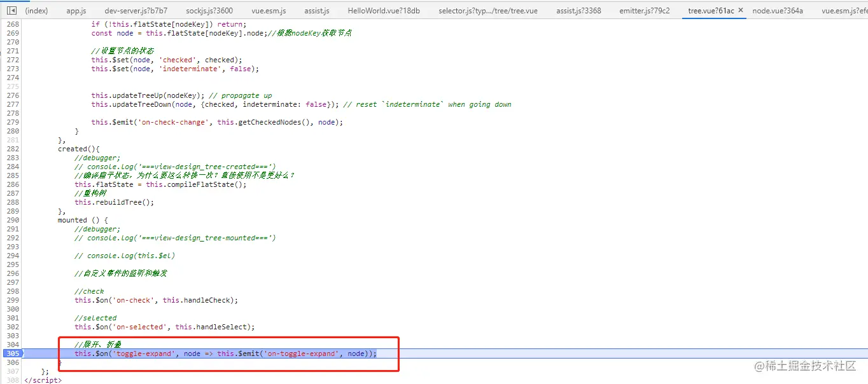Set breakpoint on line number 299

[13, 300]
